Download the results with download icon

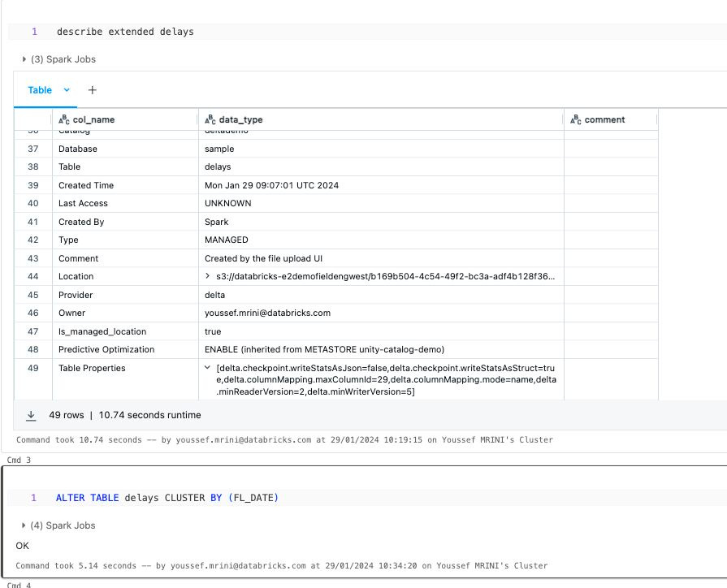coord(31,415)
